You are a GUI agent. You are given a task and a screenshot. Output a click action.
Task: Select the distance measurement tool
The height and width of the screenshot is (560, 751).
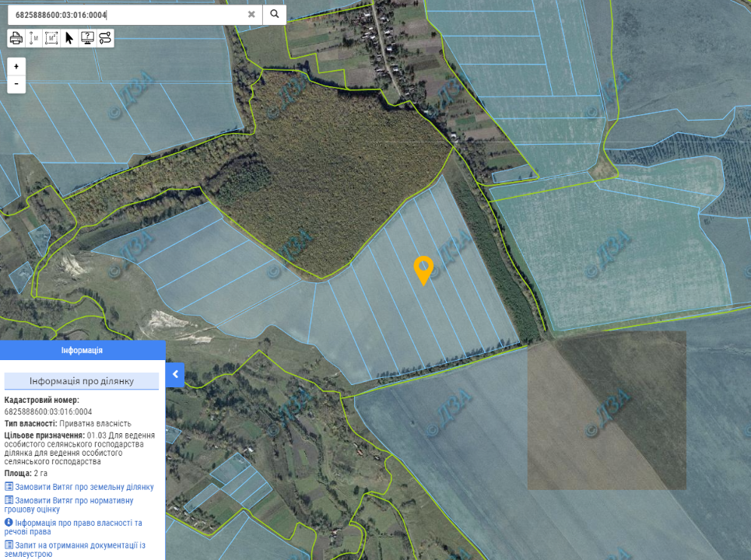34,38
